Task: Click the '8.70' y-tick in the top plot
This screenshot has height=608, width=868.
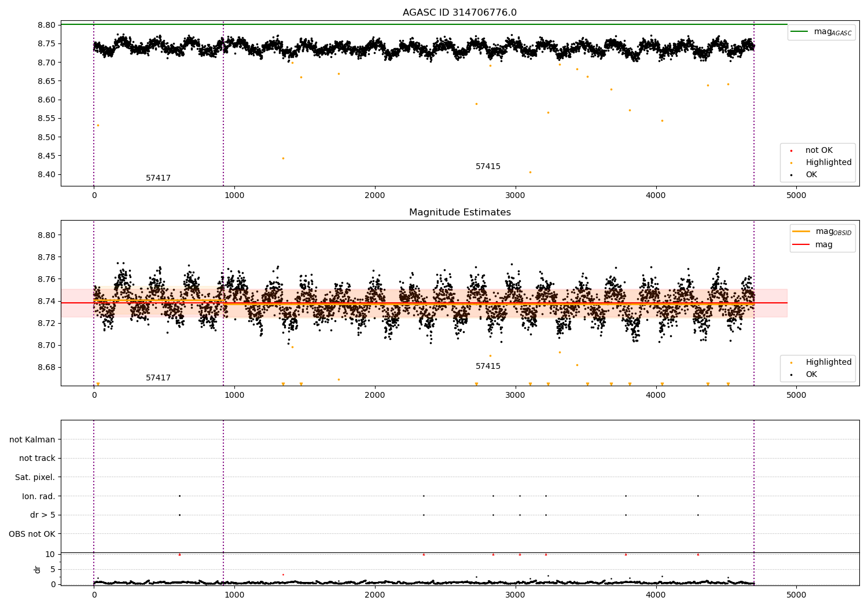Action: click(x=47, y=63)
